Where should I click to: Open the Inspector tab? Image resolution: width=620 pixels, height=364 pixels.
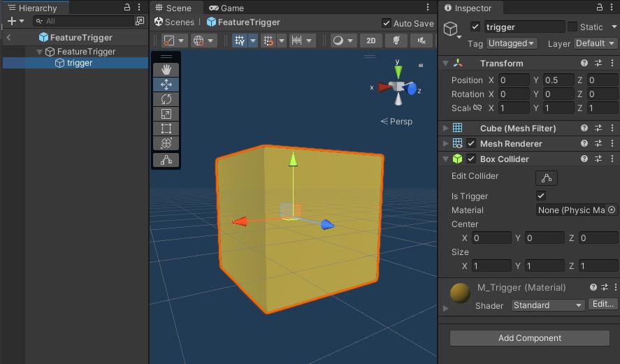(468, 8)
